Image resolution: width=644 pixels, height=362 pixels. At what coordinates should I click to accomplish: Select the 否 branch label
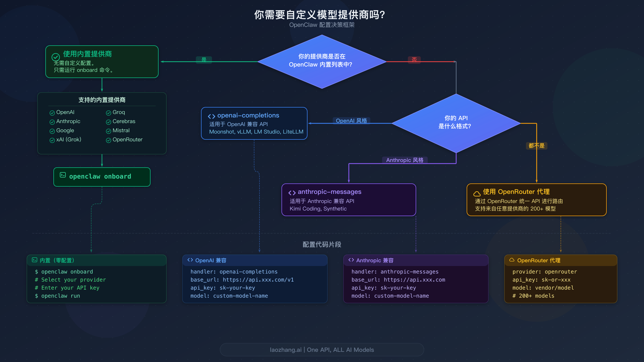(x=414, y=60)
